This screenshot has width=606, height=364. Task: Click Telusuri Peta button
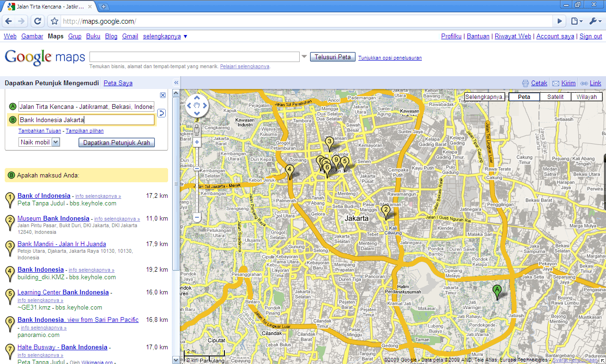tap(333, 57)
